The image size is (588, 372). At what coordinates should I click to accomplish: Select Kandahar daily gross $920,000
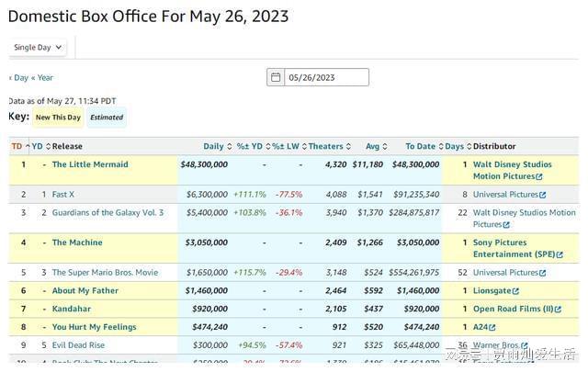click(x=209, y=309)
